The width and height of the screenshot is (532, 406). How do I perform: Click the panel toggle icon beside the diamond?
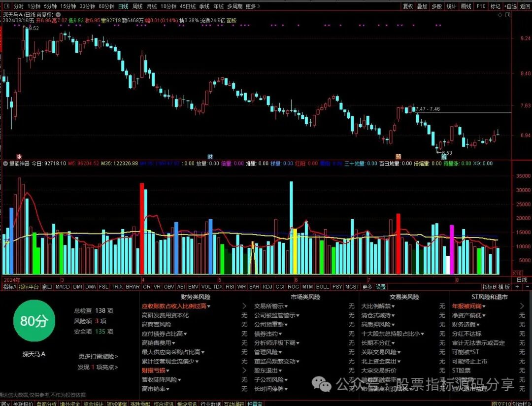tap(507, 15)
